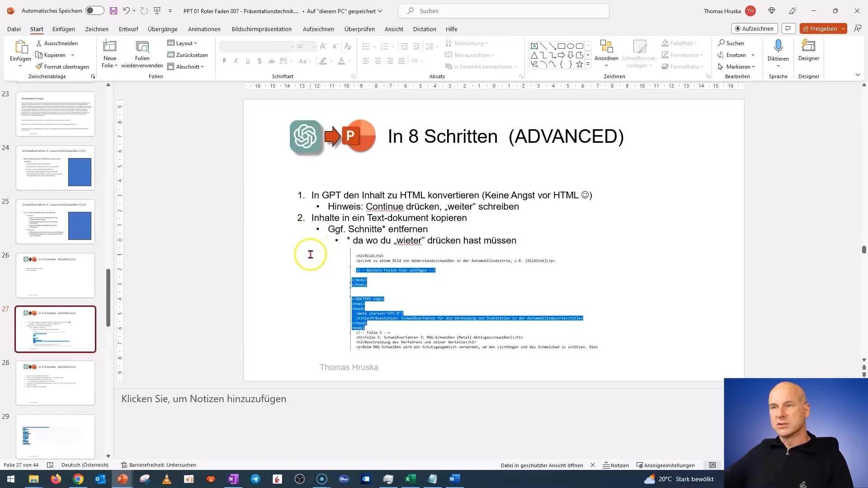Switch to the Einfügen tab

(x=64, y=29)
